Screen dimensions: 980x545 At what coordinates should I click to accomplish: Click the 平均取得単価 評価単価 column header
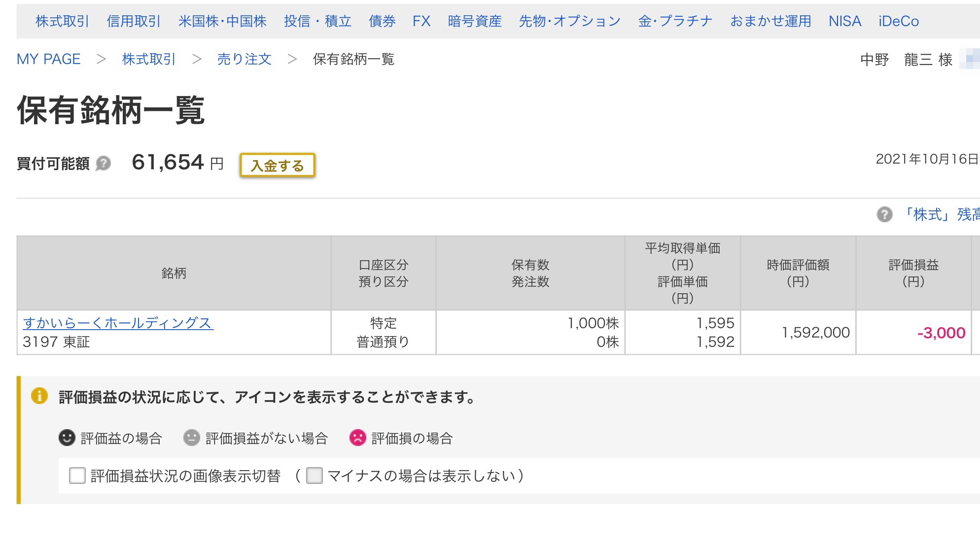[683, 273]
